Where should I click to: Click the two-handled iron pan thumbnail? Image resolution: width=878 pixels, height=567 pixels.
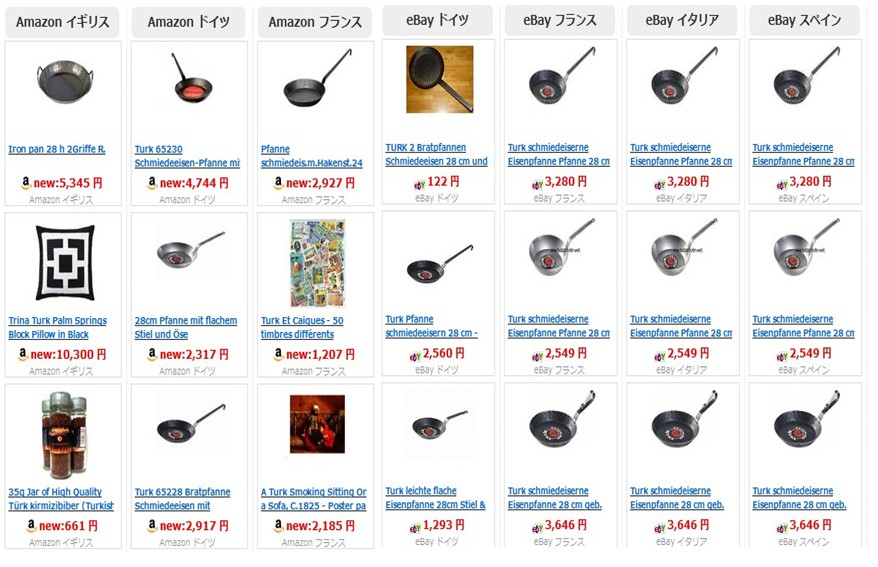click(x=63, y=82)
